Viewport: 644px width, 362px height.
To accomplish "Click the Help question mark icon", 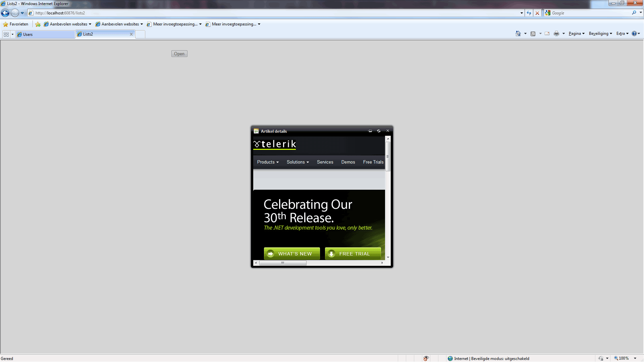I will pyautogui.click(x=634, y=34).
